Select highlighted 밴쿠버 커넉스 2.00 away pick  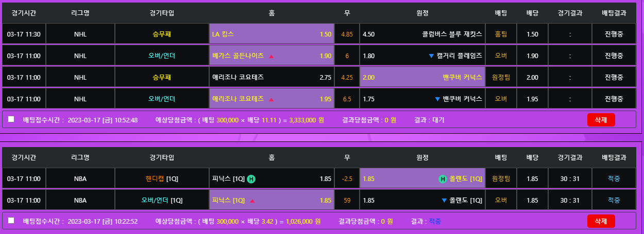422,78
